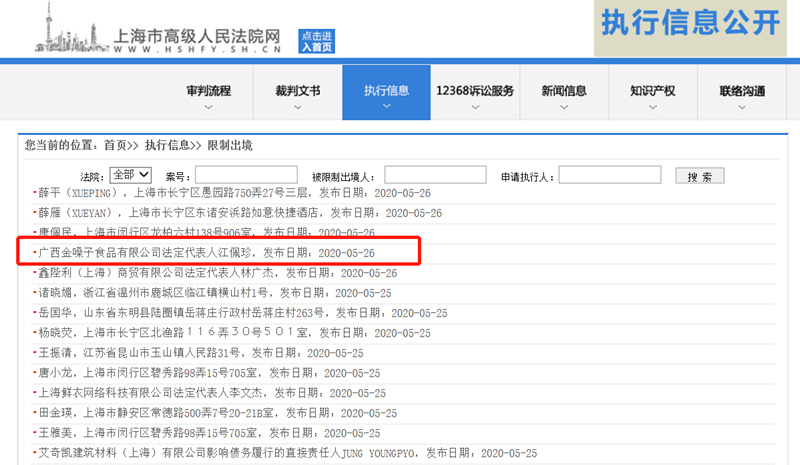Open the 鑫陛利（上海）商贸有限公司 entry

(x=218, y=273)
